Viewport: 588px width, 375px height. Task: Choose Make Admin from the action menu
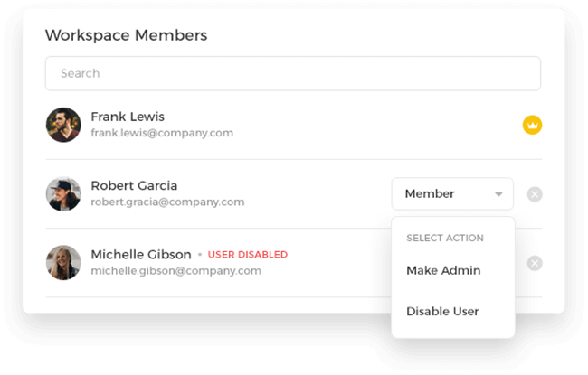pyautogui.click(x=443, y=270)
